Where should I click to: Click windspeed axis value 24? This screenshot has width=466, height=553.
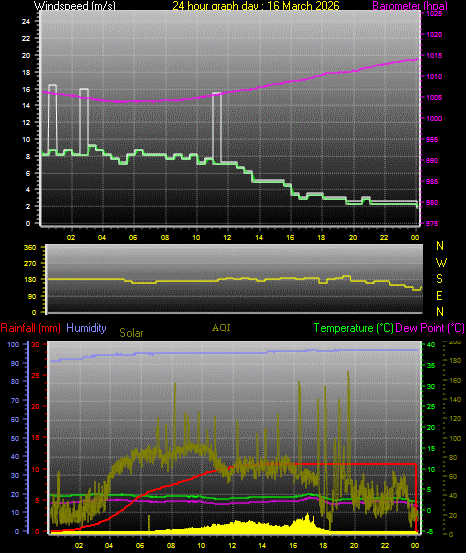pos(26,22)
